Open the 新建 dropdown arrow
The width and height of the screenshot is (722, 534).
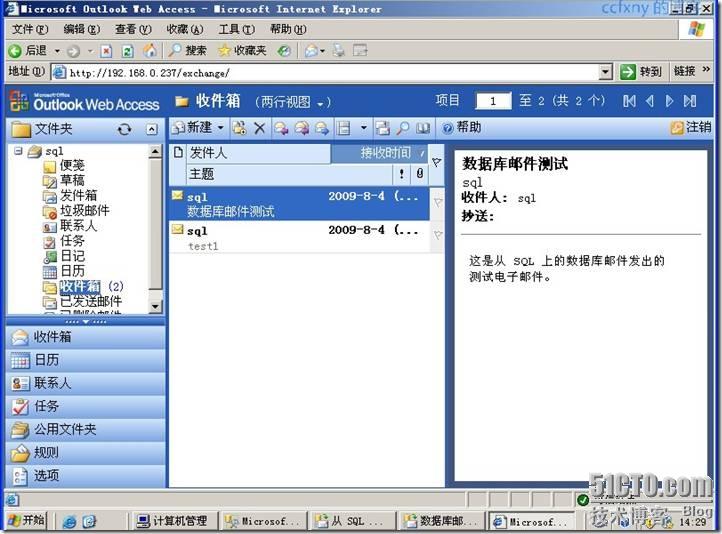221,128
